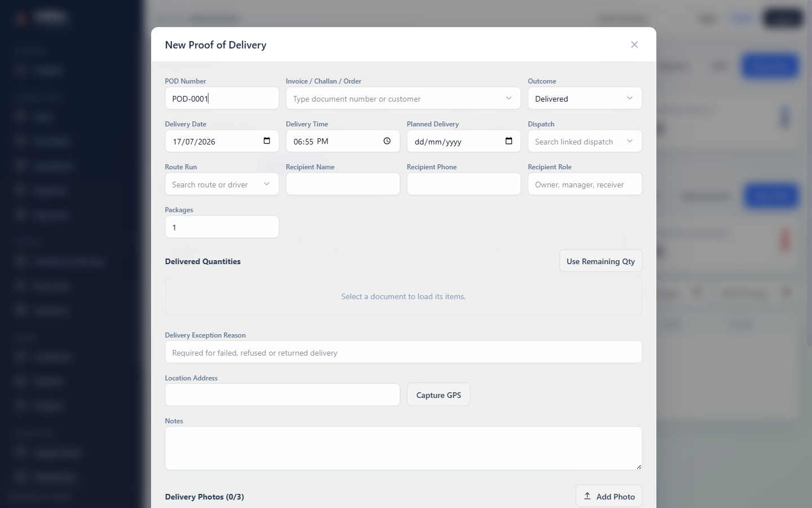Click the Delivery Time field

pos(343,141)
